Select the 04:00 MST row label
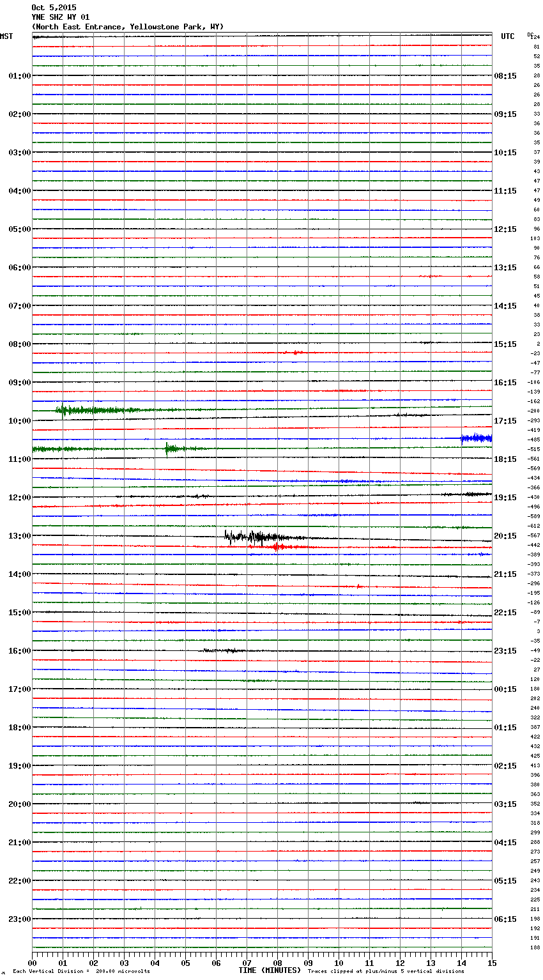 [x=20, y=191]
